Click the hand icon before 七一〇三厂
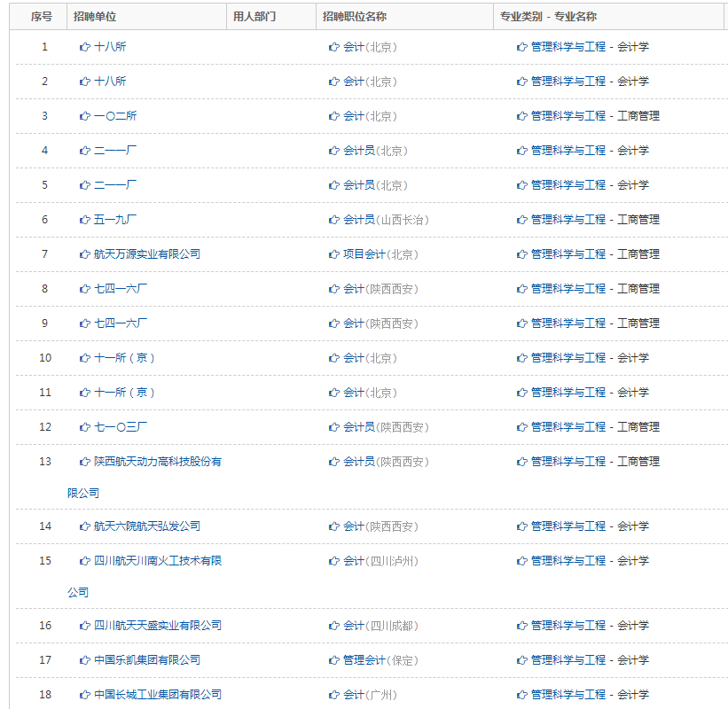 tap(84, 427)
